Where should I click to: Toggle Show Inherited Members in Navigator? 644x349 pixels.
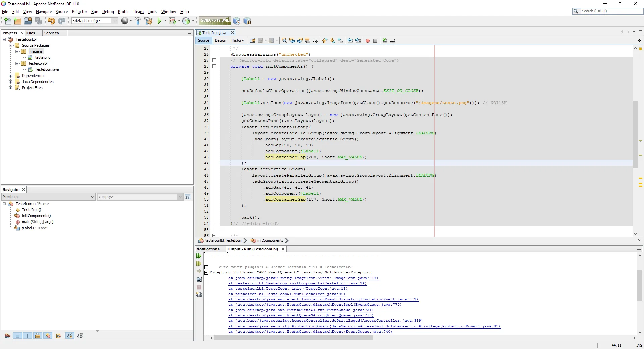tap(7, 336)
